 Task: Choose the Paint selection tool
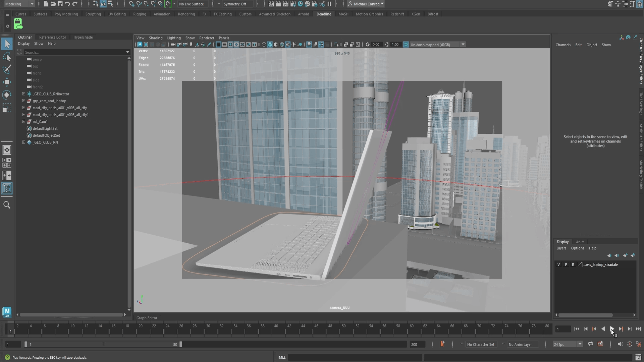7,69
